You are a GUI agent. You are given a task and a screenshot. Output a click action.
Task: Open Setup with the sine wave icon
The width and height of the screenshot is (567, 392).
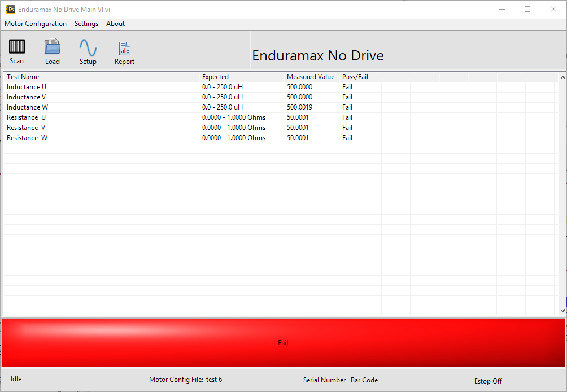point(88,47)
